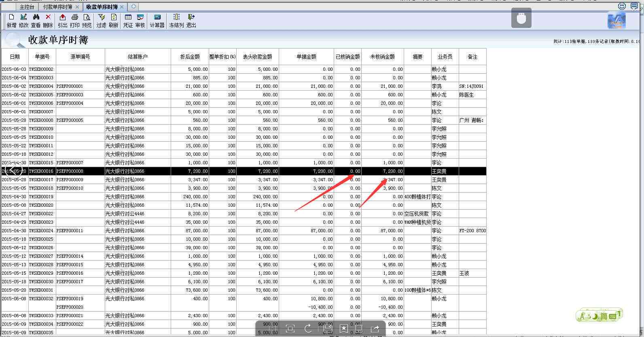Click the smiley face icon at top right
Image resolution: width=644 pixels, height=337 pixels.
[x=622, y=6]
